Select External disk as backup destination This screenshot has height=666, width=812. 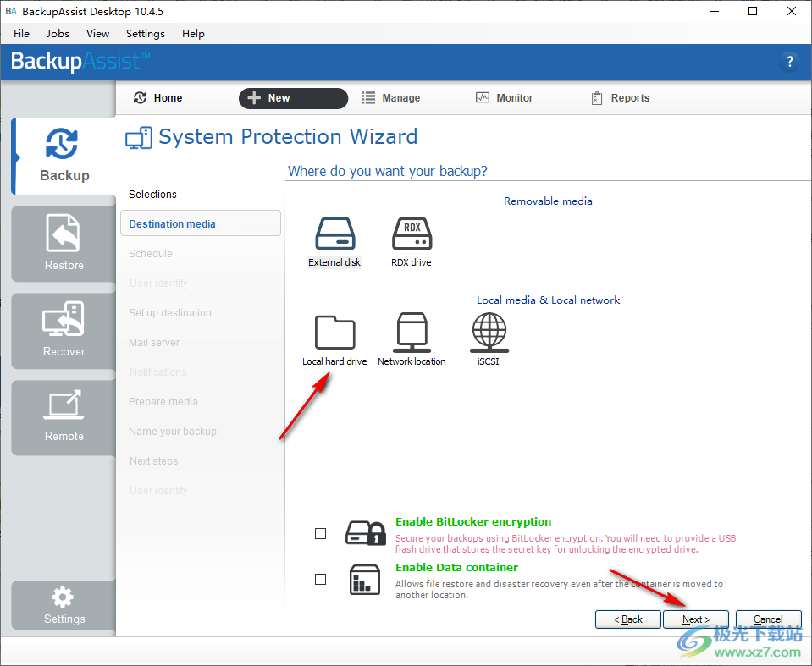coord(334,242)
